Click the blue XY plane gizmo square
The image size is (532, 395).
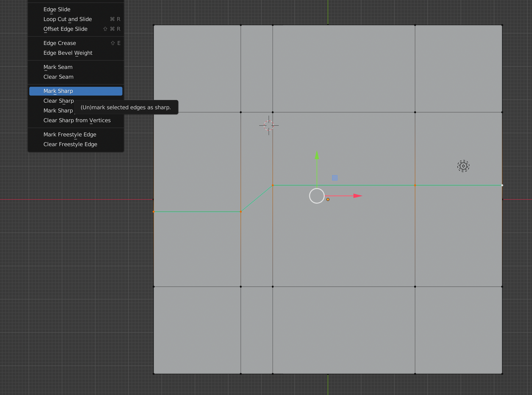coord(335,178)
